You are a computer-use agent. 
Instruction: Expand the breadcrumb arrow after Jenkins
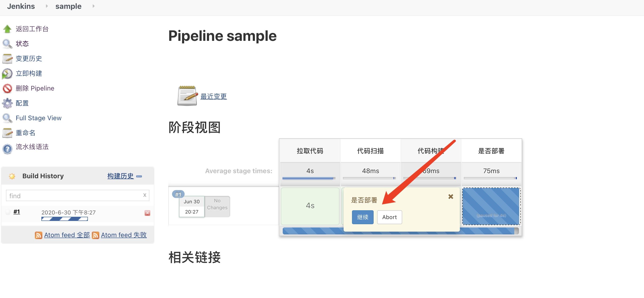[x=47, y=6]
